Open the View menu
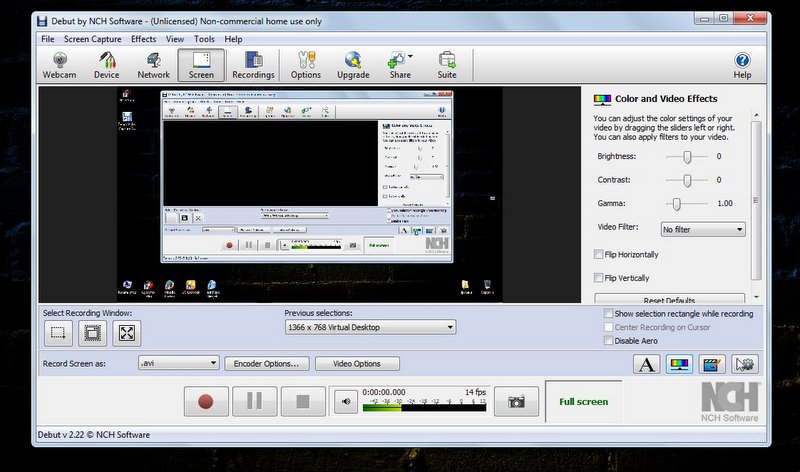 point(174,39)
